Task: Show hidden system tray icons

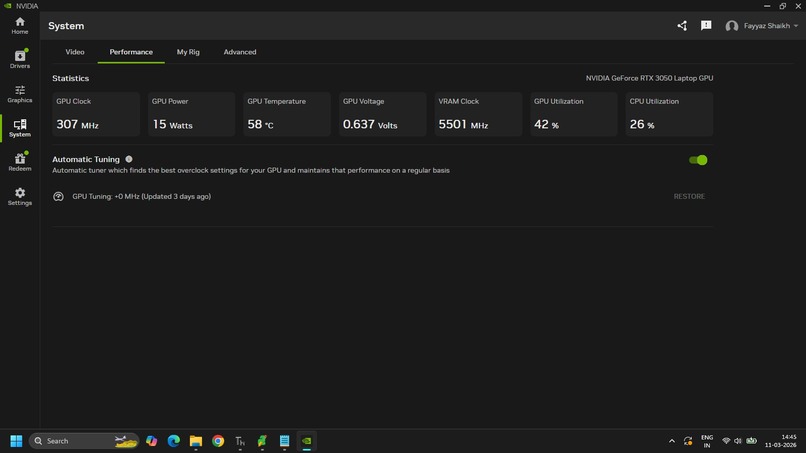Action: pos(671,441)
